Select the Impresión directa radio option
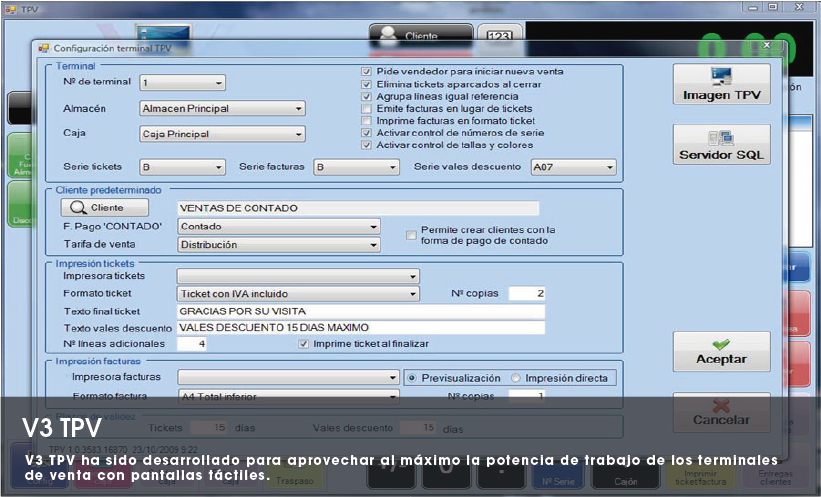 click(x=516, y=378)
